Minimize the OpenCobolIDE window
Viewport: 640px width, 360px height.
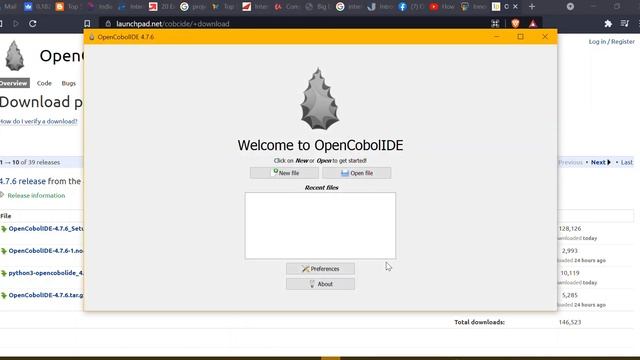click(x=497, y=37)
